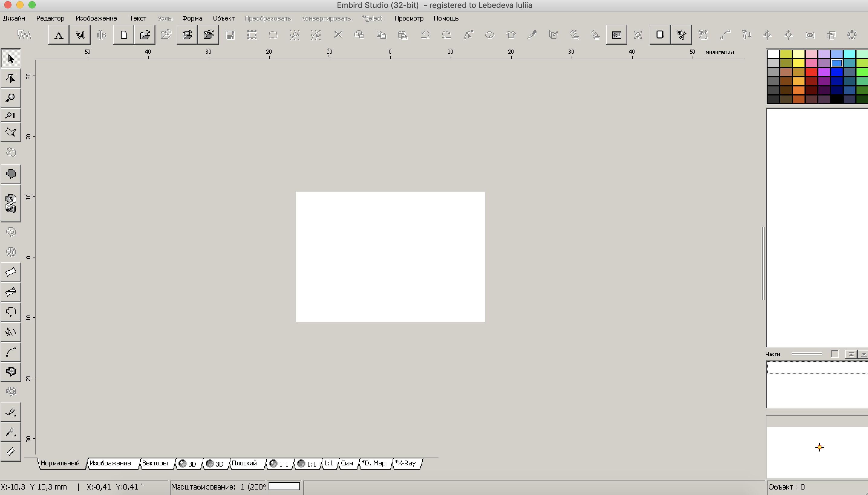Click the zoom magnifier tool
The image size is (868, 495).
[11, 98]
